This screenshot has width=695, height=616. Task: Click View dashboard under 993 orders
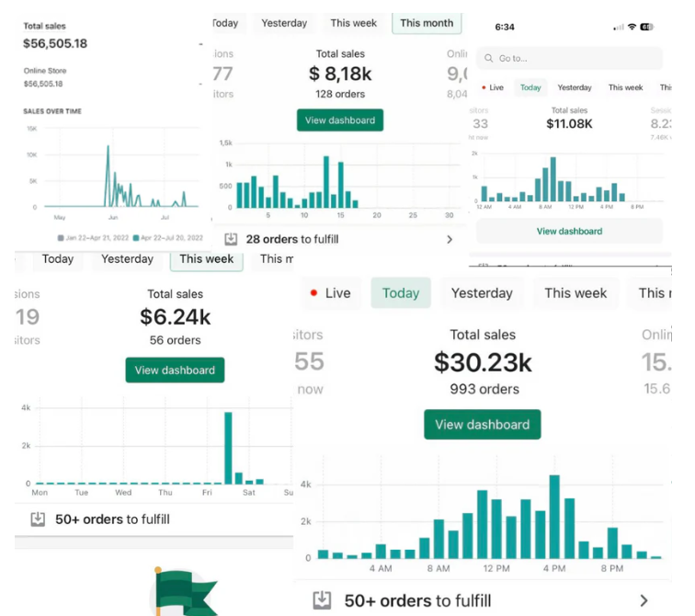pyautogui.click(x=483, y=425)
